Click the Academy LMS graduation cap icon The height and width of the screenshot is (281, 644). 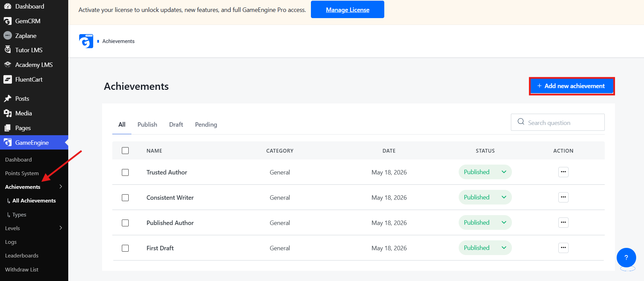[x=8, y=65]
